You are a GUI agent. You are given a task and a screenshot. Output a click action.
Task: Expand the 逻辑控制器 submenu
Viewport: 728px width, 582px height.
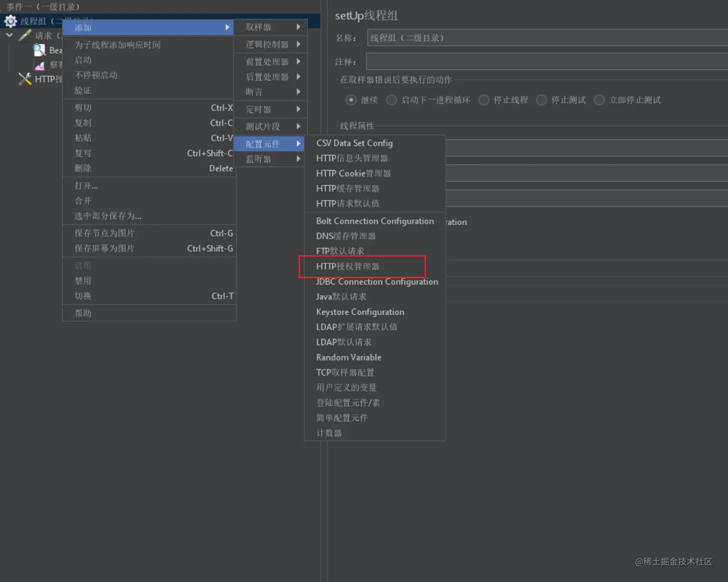(x=270, y=44)
